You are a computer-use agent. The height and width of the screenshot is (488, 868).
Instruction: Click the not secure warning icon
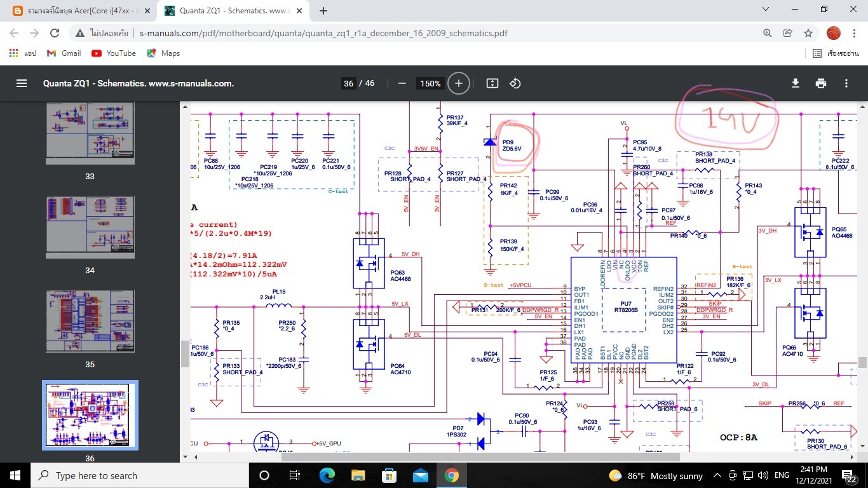(80, 33)
